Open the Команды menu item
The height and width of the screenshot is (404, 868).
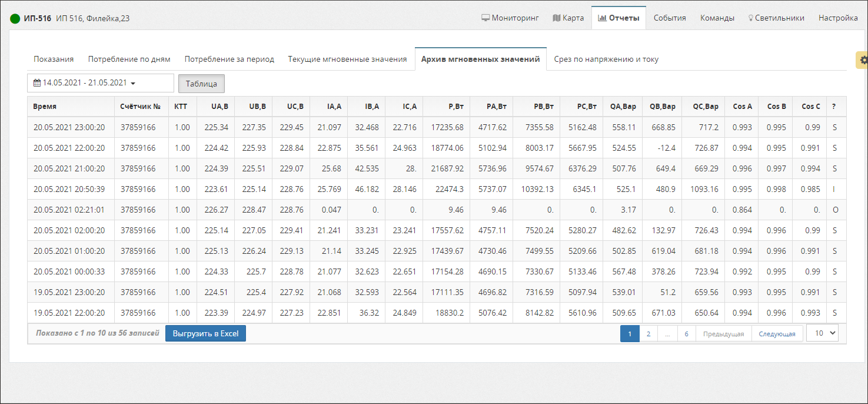[x=717, y=18]
